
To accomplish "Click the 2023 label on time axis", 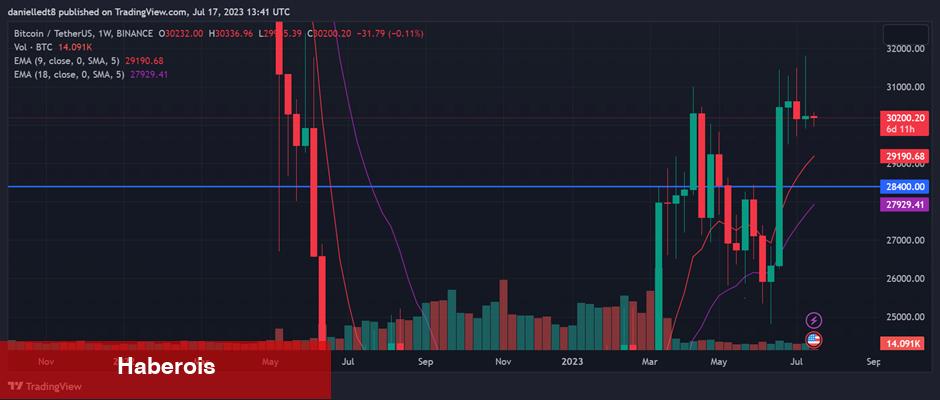I will [x=573, y=362].
